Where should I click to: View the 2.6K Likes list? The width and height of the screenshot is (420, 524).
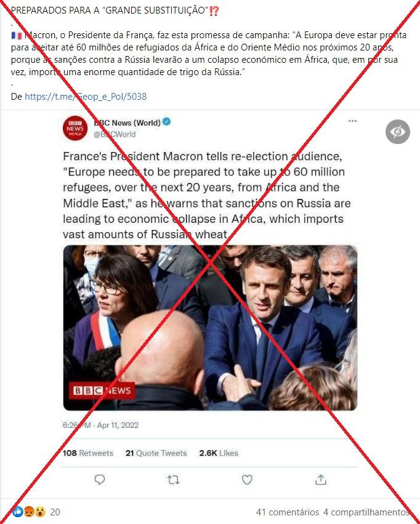[x=219, y=453]
